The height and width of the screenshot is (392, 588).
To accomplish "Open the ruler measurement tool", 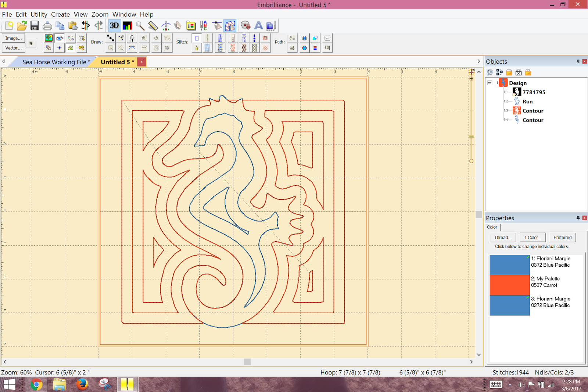I will tap(153, 25).
